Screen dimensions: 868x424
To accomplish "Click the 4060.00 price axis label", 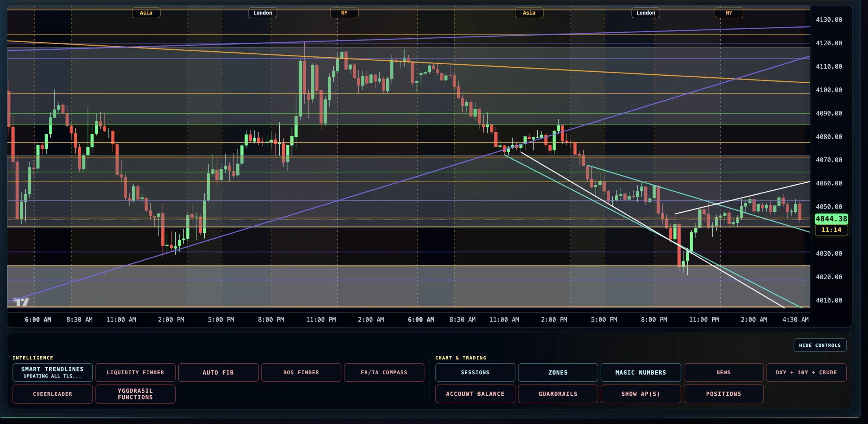I will [829, 183].
